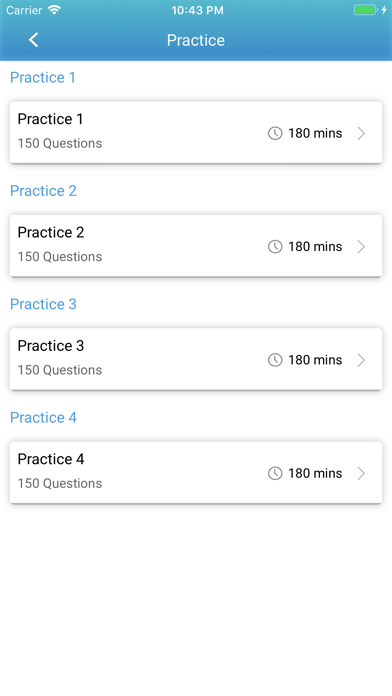Tap the Practice title in navigation bar

(x=196, y=40)
